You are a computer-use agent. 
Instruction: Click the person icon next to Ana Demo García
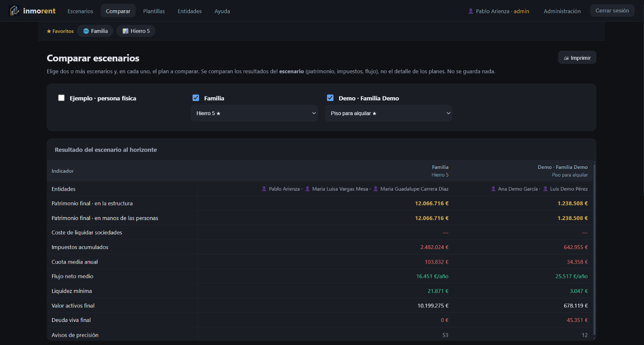493,188
